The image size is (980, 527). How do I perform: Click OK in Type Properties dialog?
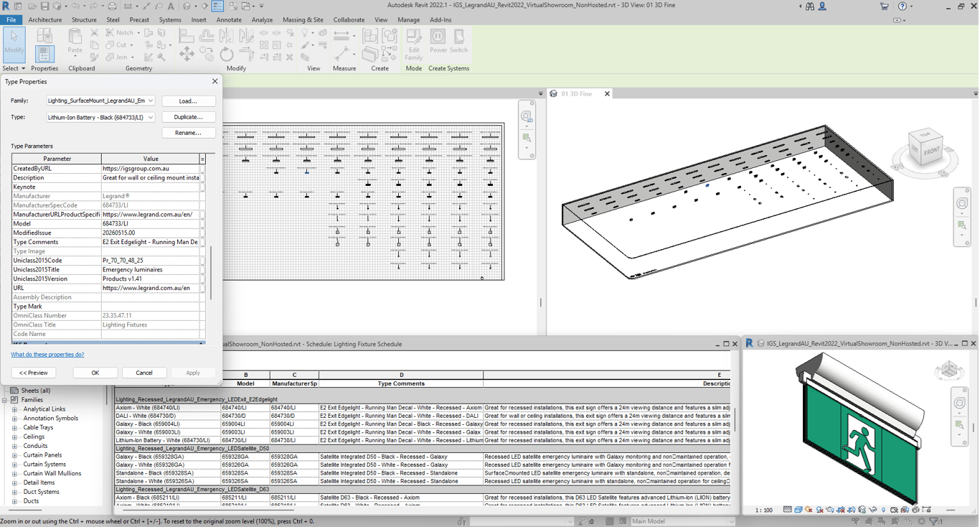tap(95, 373)
